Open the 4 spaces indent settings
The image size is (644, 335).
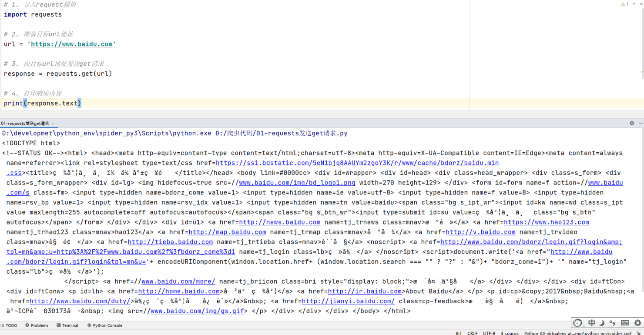tap(510, 333)
